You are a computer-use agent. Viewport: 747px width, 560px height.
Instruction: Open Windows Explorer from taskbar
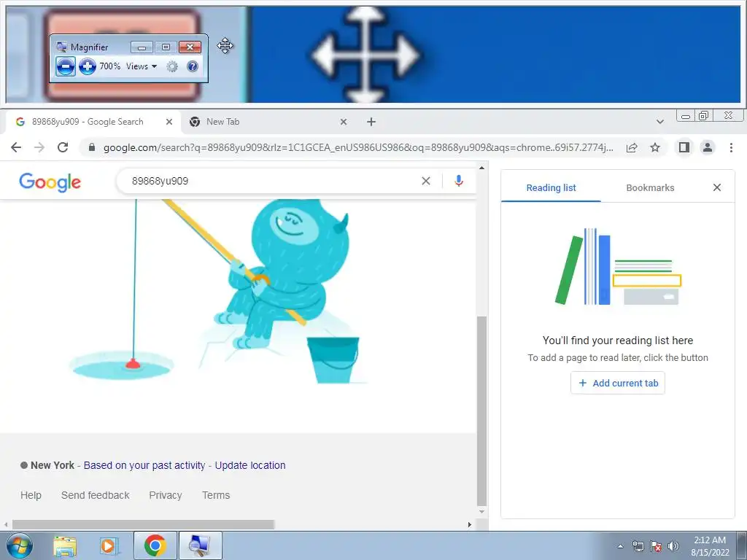65,545
